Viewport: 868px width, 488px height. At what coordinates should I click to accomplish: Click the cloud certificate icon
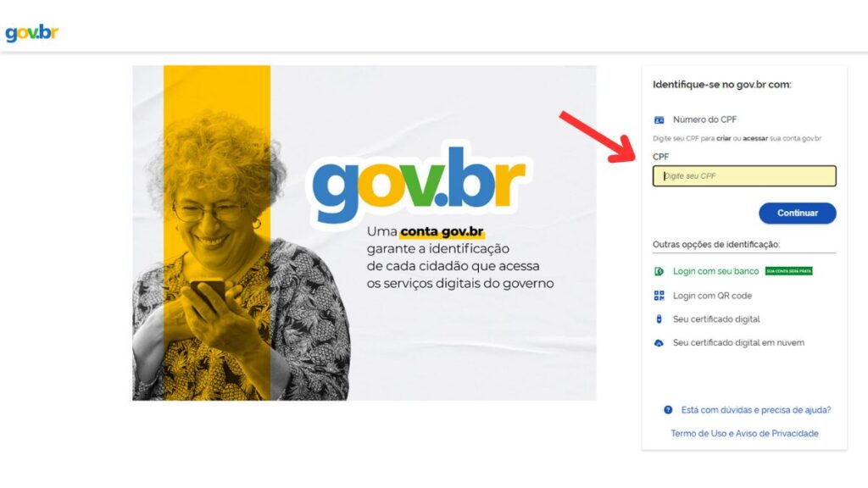[659, 343]
